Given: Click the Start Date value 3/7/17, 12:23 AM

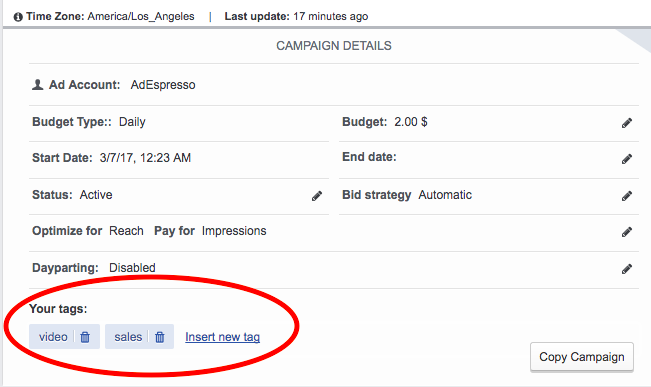Looking at the screenshot, I should point(145,158).
